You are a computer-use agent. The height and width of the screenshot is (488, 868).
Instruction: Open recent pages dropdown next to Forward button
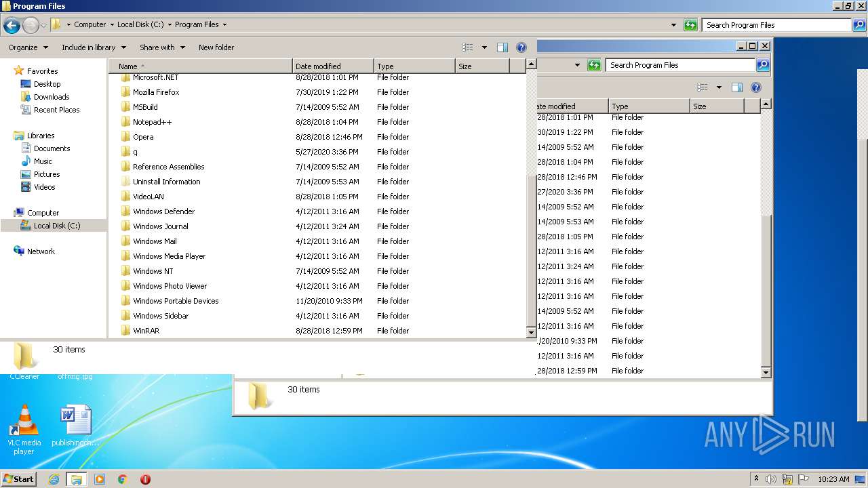(43, 25)
